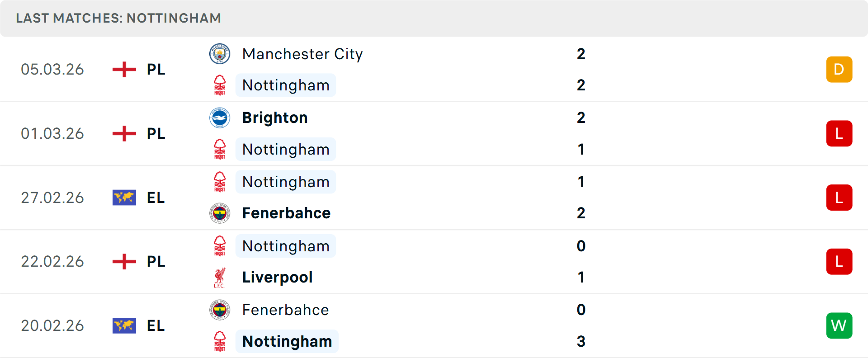Click the Brighton club crest
The image size is (868, 358).
[x=220, y=118]
